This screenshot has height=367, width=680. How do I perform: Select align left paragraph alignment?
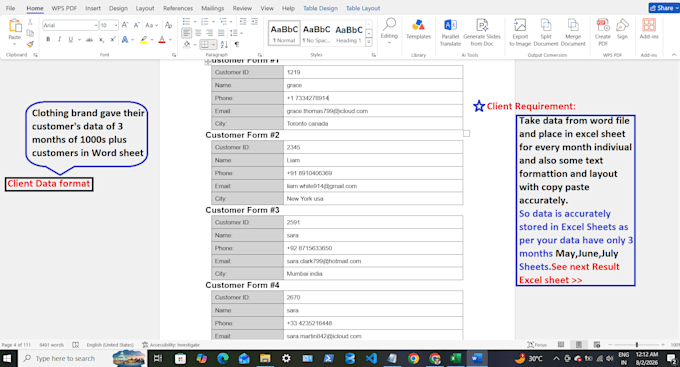[x=186, y=33]
